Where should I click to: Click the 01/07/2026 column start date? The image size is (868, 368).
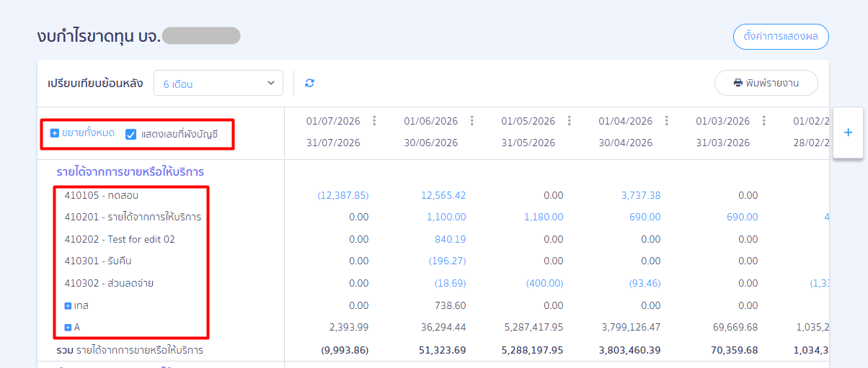[x=333, y=121]
